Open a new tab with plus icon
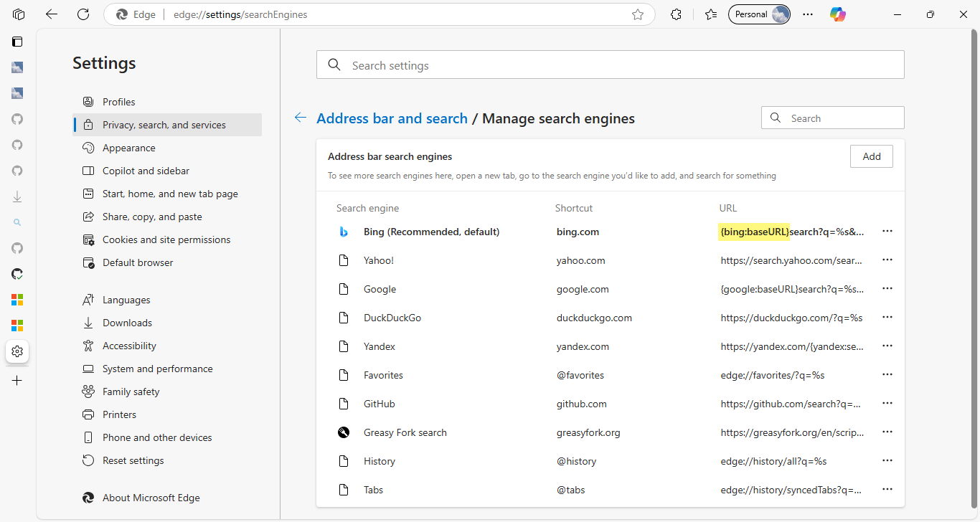The height and width of the screenshot is (522, 980). coord(17,380)
